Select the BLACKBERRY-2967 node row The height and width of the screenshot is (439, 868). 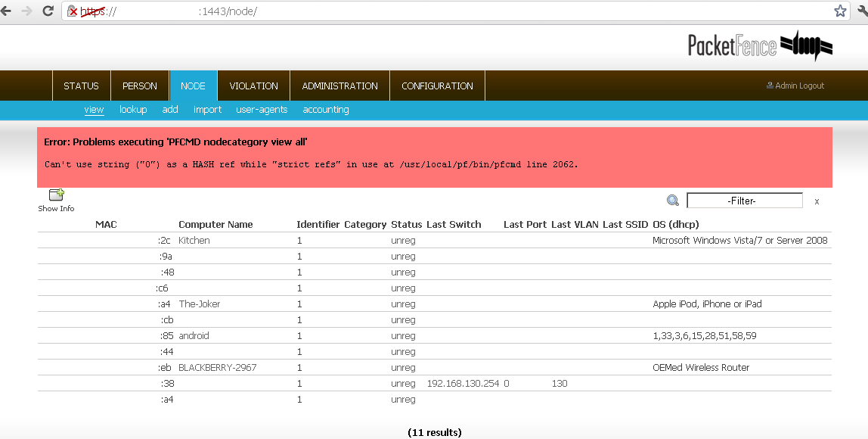[x=217, y=368]
